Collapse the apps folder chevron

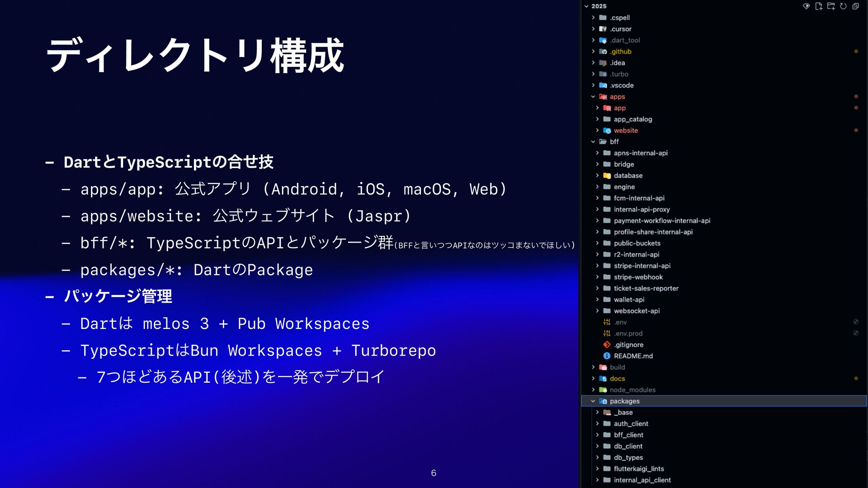pos(593,97)
